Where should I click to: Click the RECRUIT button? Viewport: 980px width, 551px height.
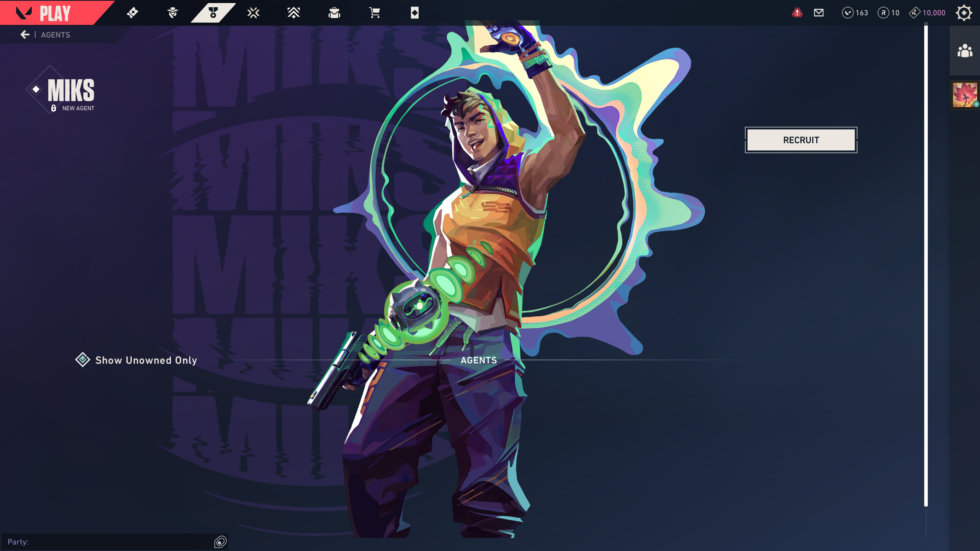(x=801, y=140)
